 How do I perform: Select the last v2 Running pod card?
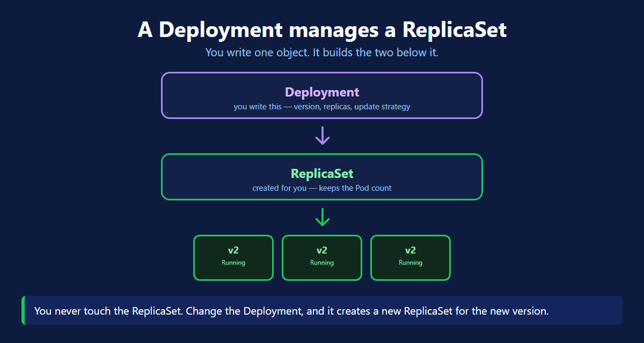coord(411,258)
